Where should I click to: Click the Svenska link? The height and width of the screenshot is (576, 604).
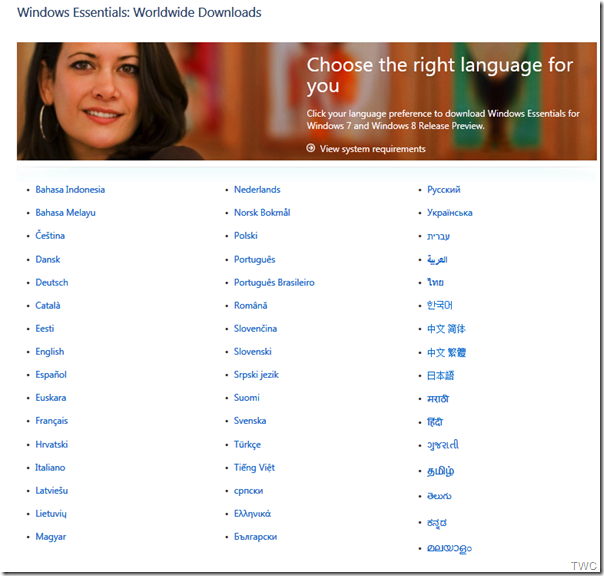coord(250,421)
